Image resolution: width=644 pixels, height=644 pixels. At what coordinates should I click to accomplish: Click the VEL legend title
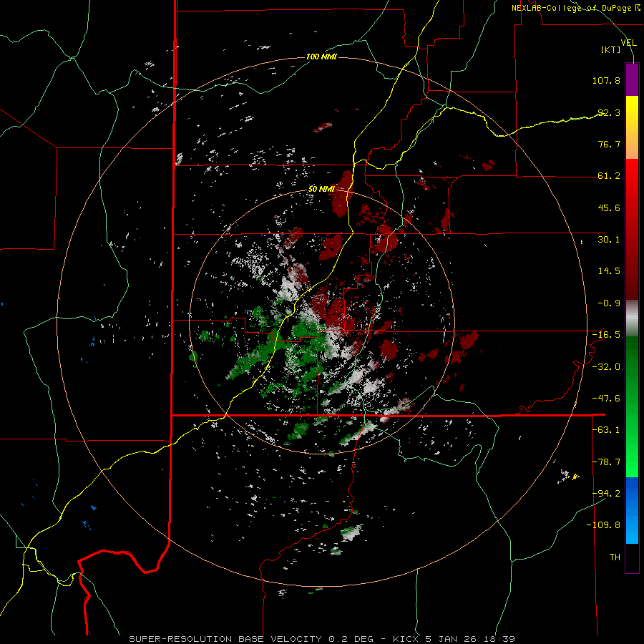pyautogui.click(x=628, y=43)
